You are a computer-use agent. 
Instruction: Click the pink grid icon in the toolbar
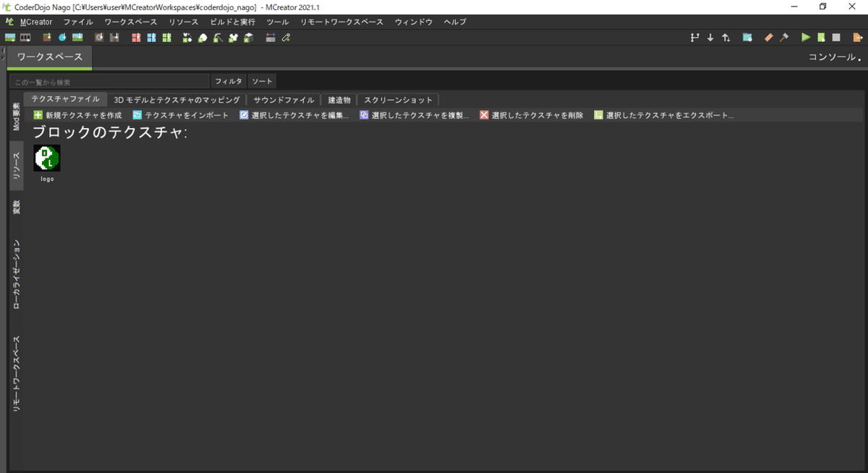135,37
